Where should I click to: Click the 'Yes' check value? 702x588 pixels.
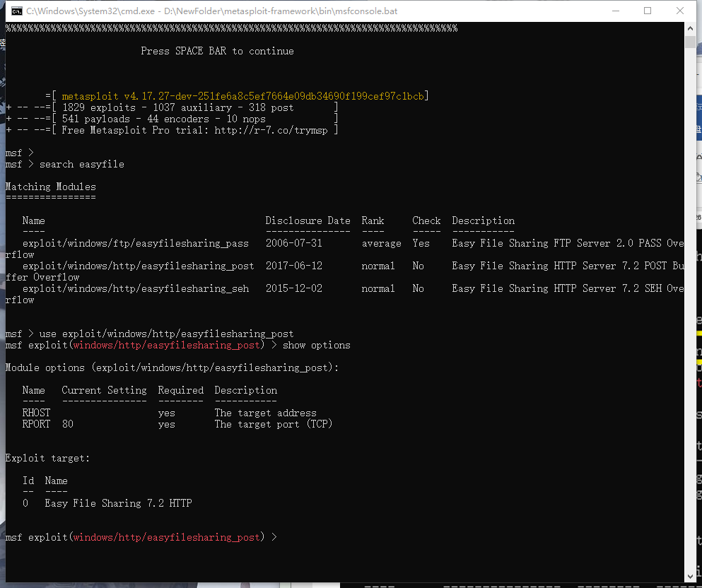421,243
